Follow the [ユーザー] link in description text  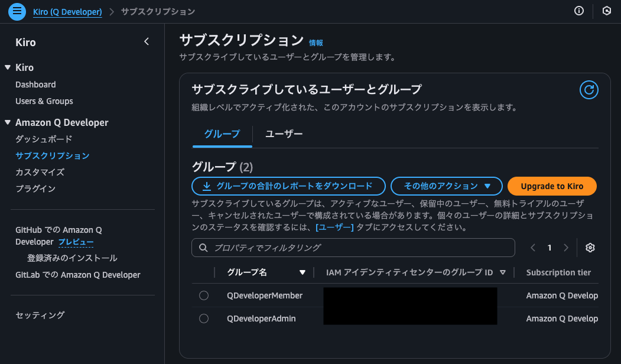(334, 227)
